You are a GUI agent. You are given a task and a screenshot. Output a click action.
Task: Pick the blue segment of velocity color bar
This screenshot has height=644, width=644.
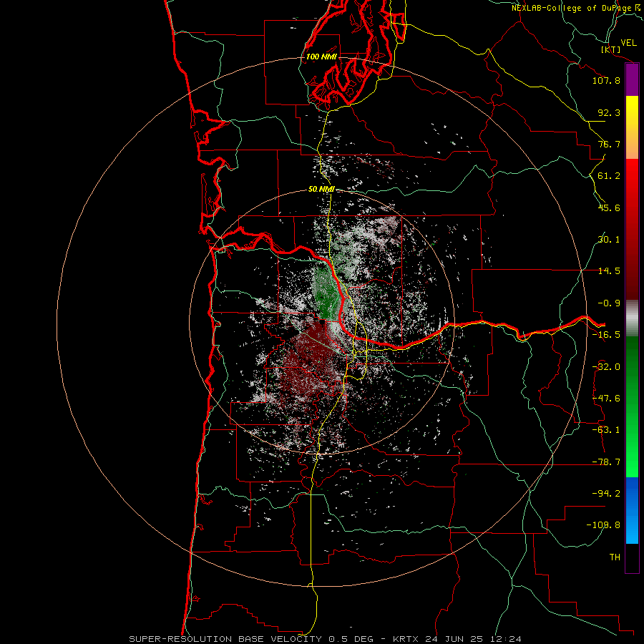632,510
